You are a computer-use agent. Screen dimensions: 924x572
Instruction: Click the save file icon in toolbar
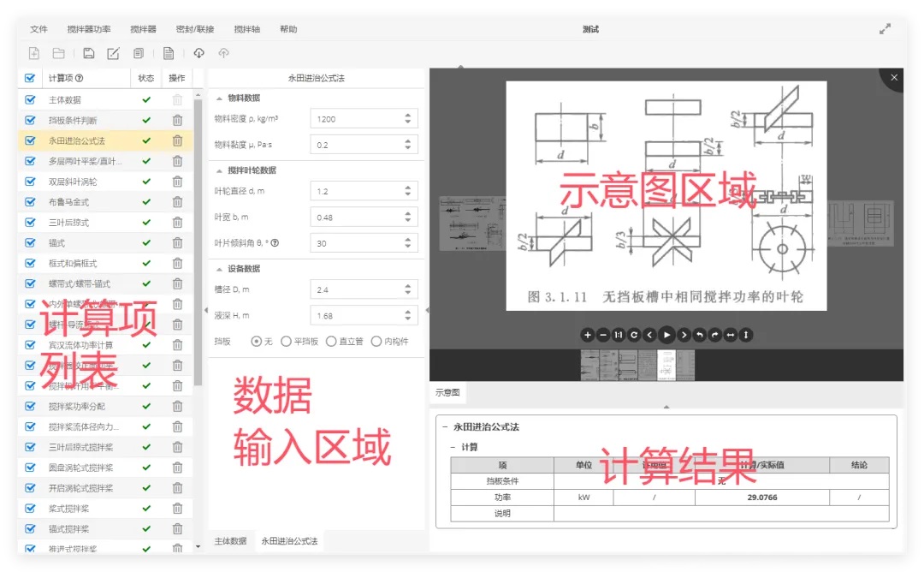(88, 53)
